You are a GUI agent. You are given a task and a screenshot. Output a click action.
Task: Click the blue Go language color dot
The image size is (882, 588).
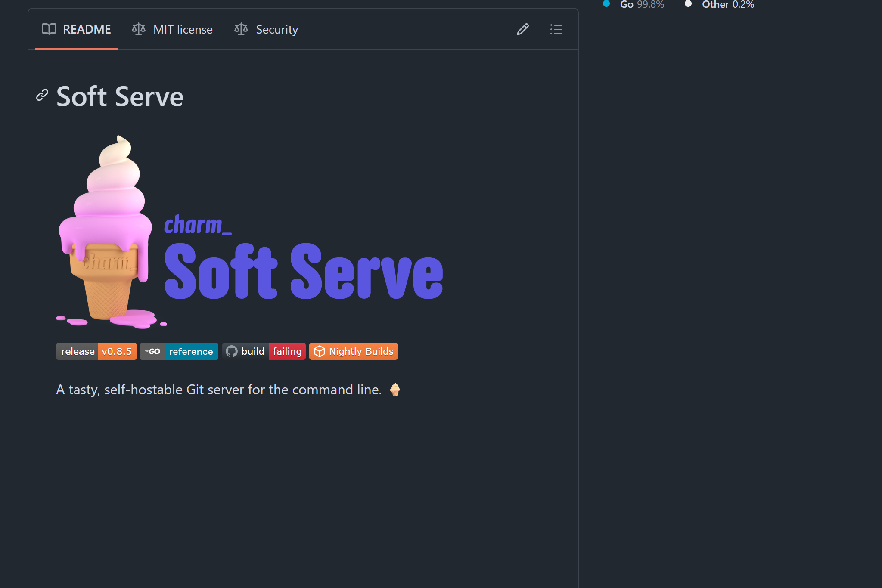tap(606, 4)
